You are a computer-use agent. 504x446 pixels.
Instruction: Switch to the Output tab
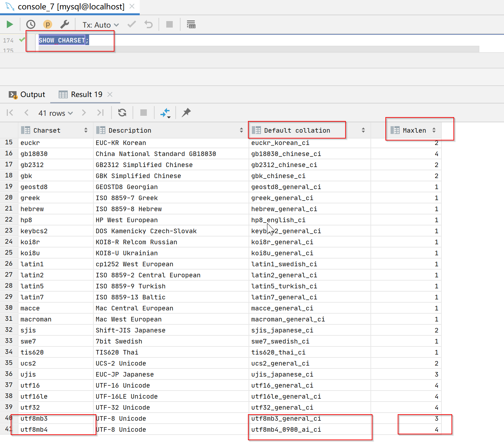(27, 94)
